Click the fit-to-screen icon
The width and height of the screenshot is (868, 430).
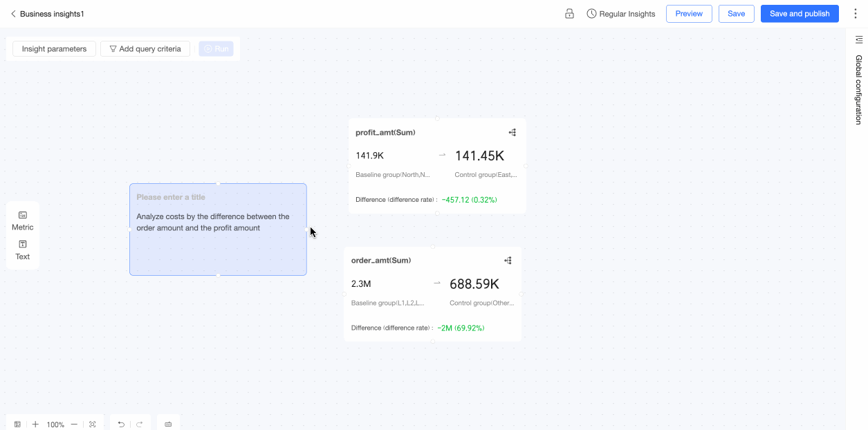tap(93, 424)
